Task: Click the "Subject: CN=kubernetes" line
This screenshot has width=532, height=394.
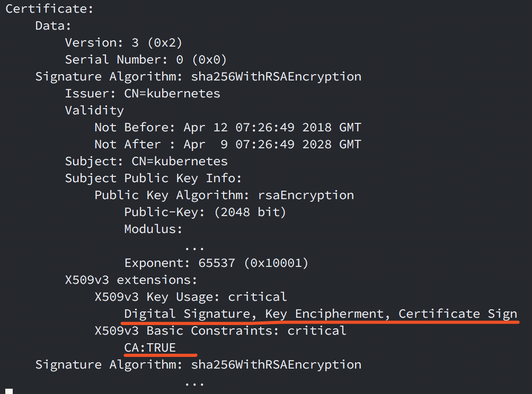Action: click(146, 161)
